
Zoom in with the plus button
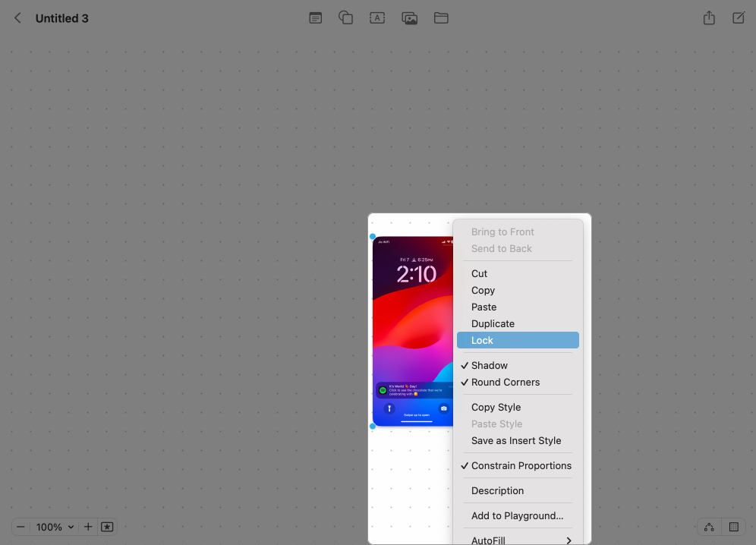(x=88, y=527)
